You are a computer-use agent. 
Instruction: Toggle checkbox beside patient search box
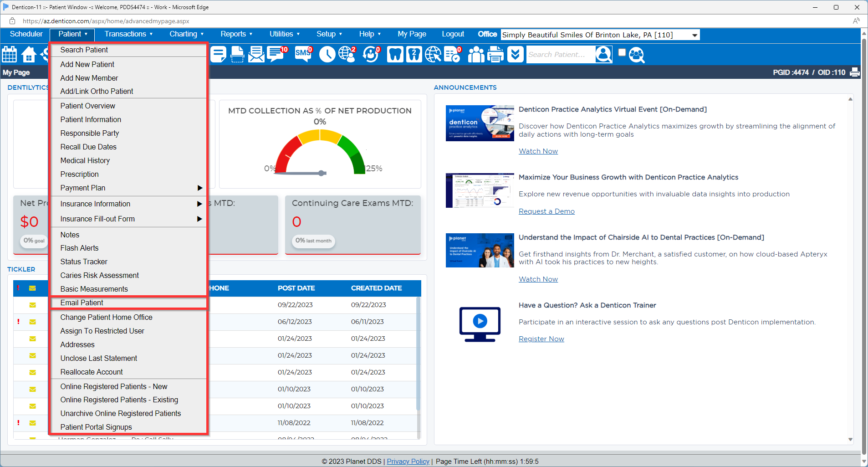coord(622,52)
